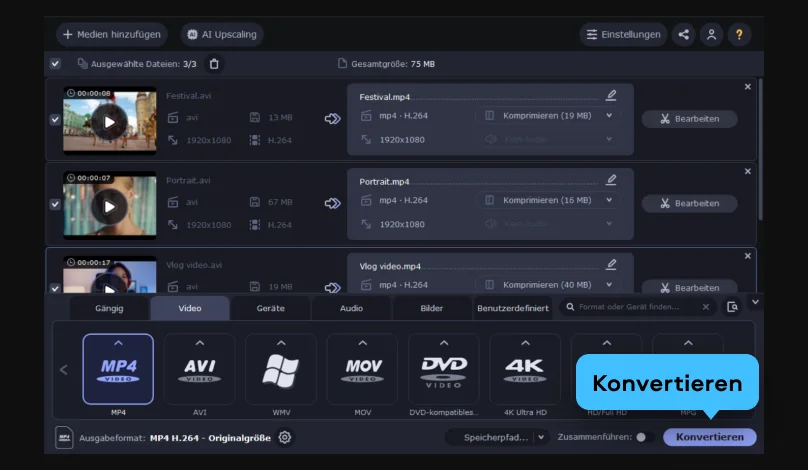Open Speicherpfad dropdown arrow
808x470 pixels.
click(x=541, y=438)
